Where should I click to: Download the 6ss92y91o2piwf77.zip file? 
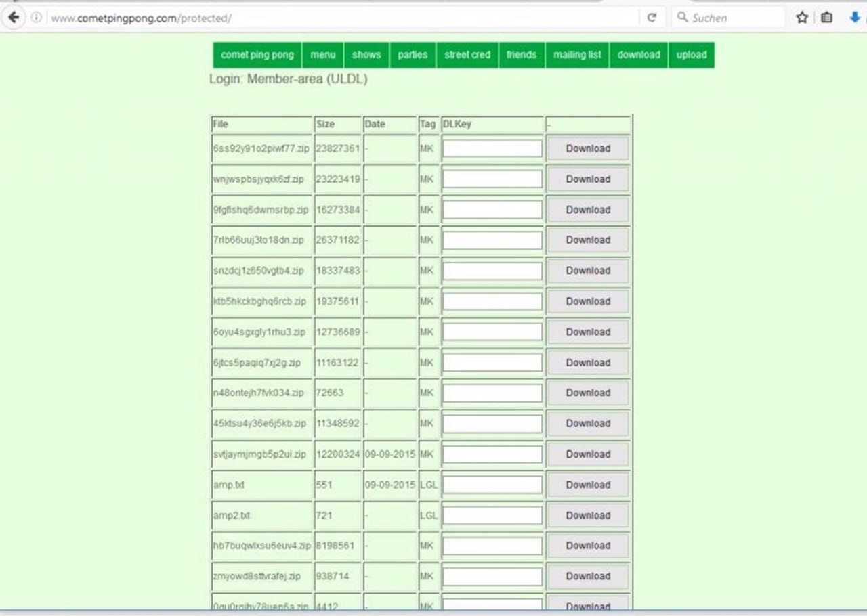(588, 148)
